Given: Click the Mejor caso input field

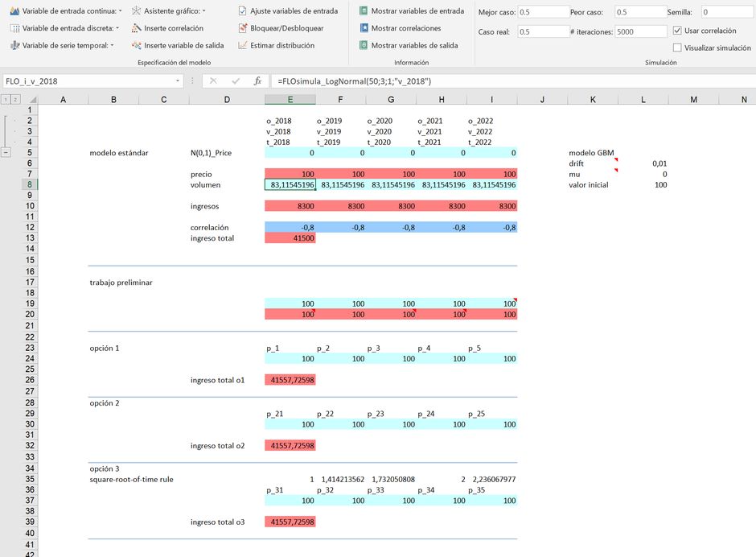Looking at the screenshot, I should tap(544, 12).
